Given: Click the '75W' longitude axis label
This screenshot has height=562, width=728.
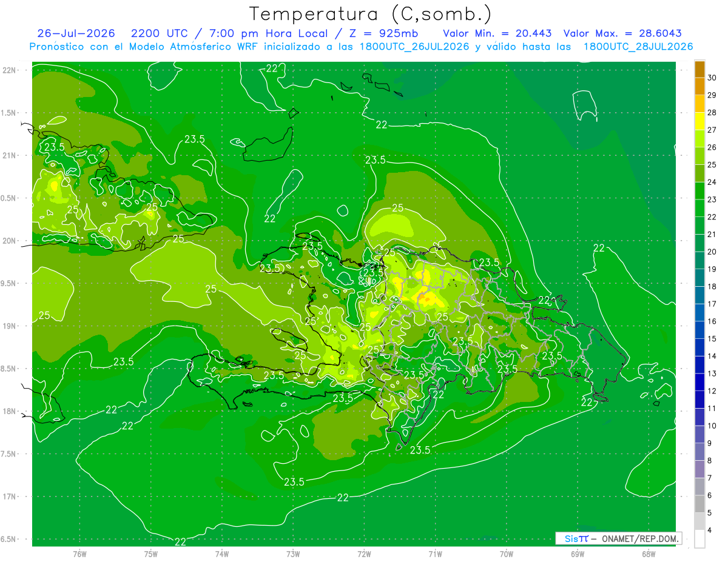Looking at the screenshot, I should pyautogui.click(x=151, y=554).
